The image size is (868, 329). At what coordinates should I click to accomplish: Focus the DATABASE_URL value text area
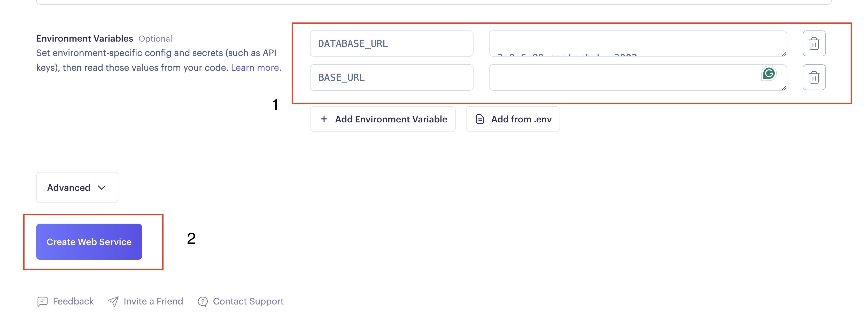638,43
